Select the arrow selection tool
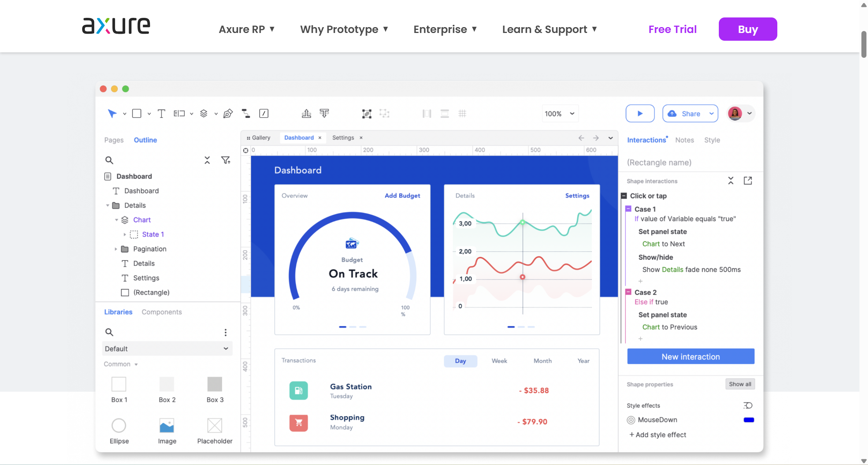 [112, 113]
